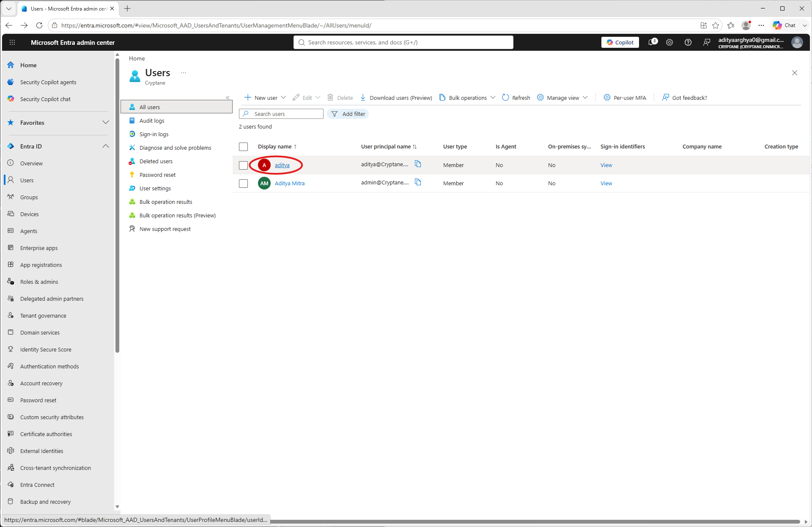Download users (Preview)

(396, 98)
